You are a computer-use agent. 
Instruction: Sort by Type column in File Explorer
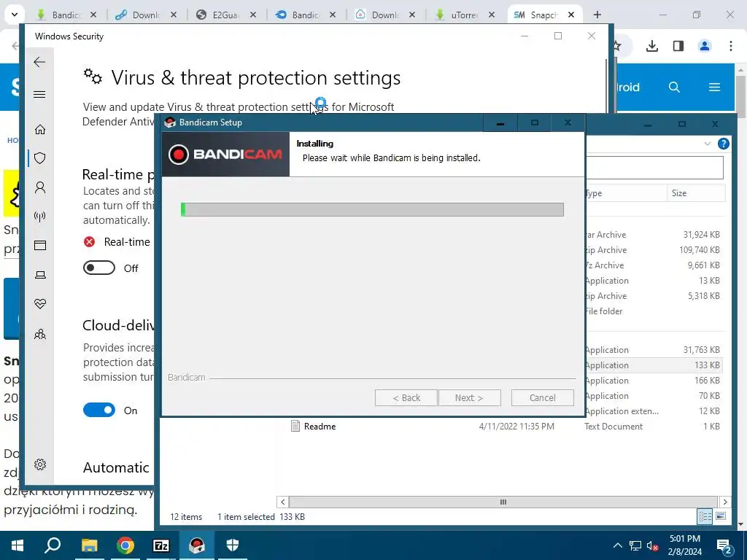coord(625,192)
